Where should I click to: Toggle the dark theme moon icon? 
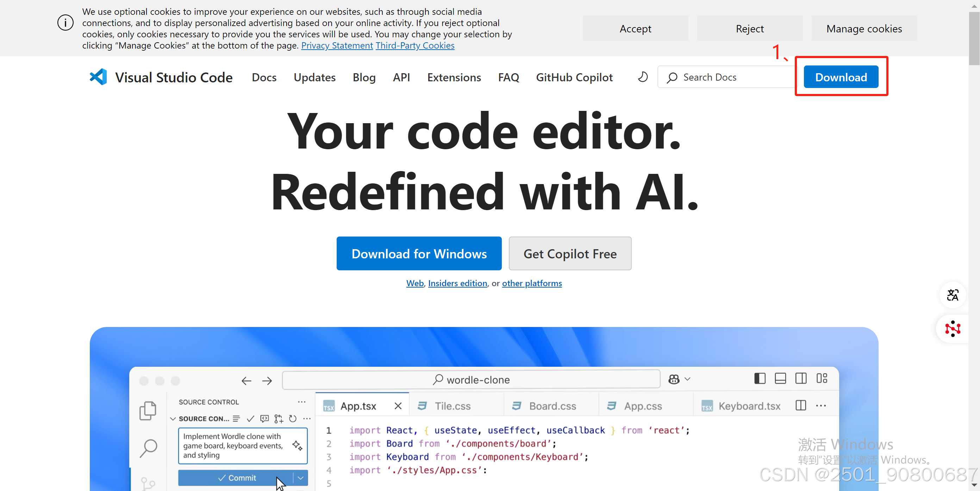pyautogui.click(x=643, y=77)
